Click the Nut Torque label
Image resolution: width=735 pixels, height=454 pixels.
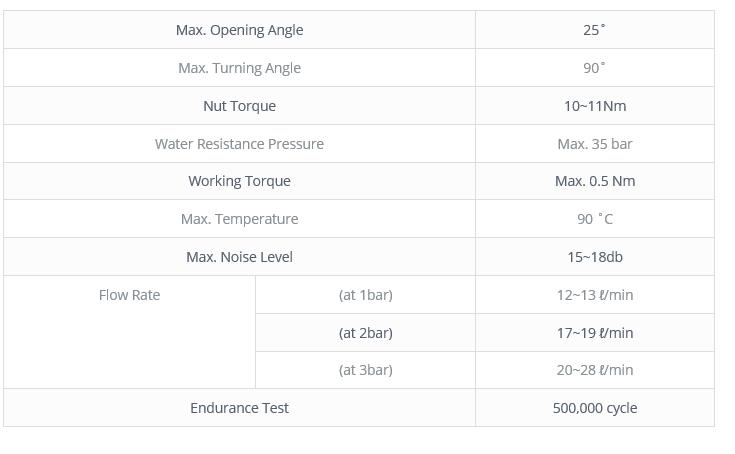pyautogui.click(x=240, y=106)
